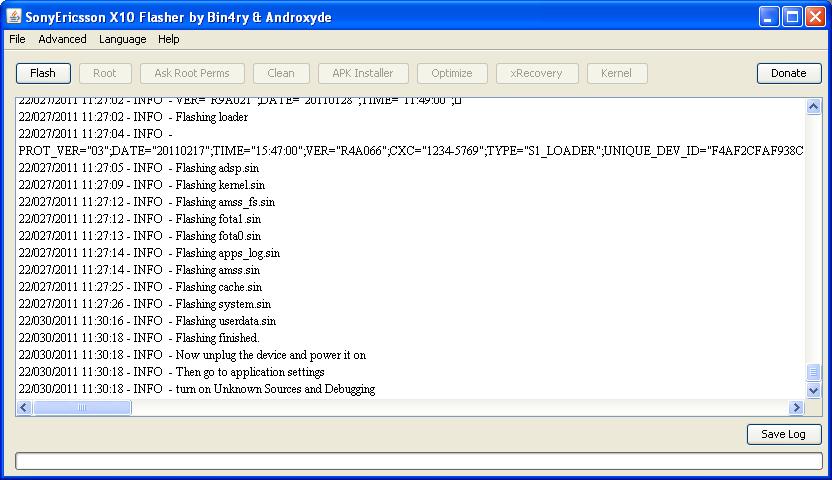Screen dimensions: 832x480
Task: Save the log with Save Log
Action: [x=784, y=434]
